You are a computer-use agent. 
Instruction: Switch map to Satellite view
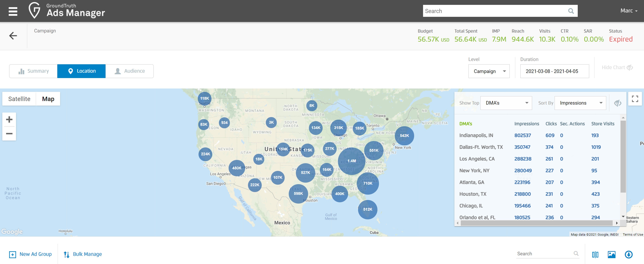pos(19,99)
